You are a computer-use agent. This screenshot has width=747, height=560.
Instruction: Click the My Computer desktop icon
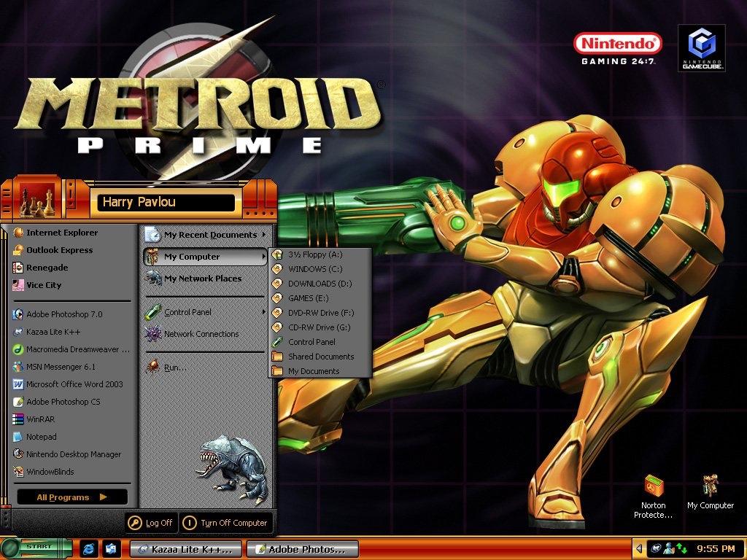pos(711,492)
